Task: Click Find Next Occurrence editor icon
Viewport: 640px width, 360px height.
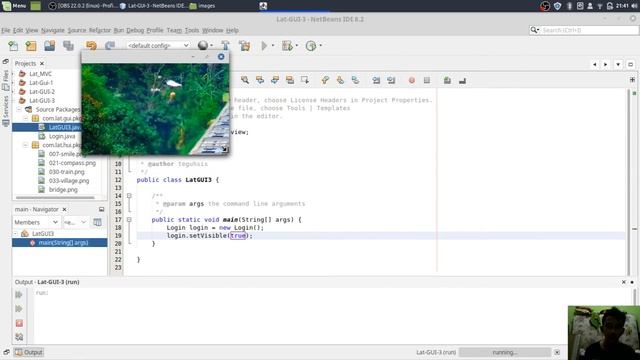Action: [x=275, y=80]
